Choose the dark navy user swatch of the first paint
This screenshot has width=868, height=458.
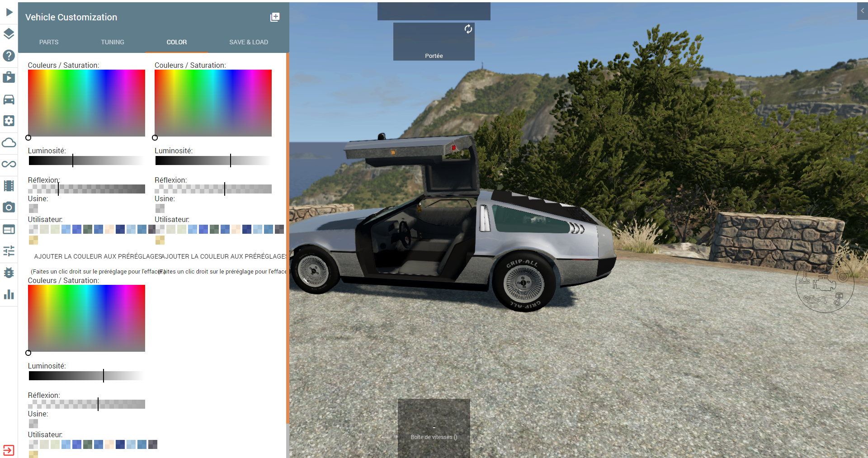(x=120, y=229)
